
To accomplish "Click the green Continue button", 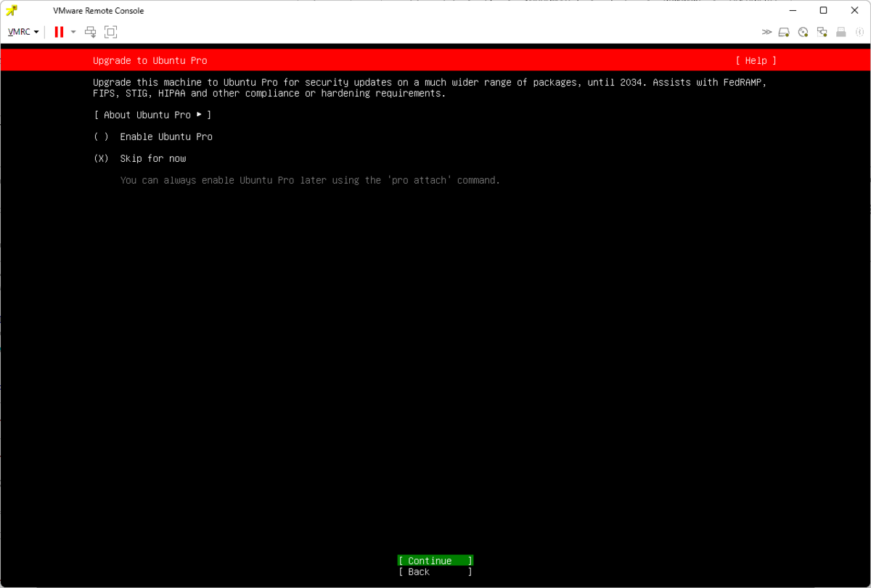I will tap(435, 560).
